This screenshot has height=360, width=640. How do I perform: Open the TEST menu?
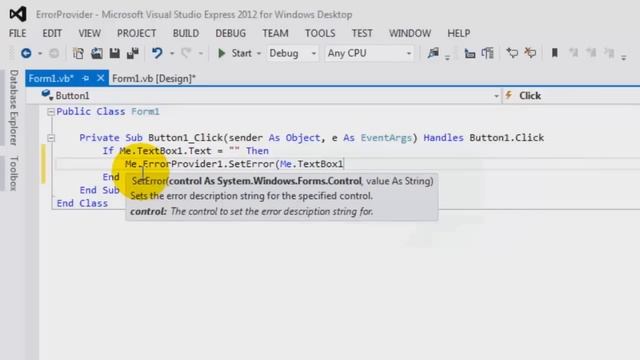point(362,33)
